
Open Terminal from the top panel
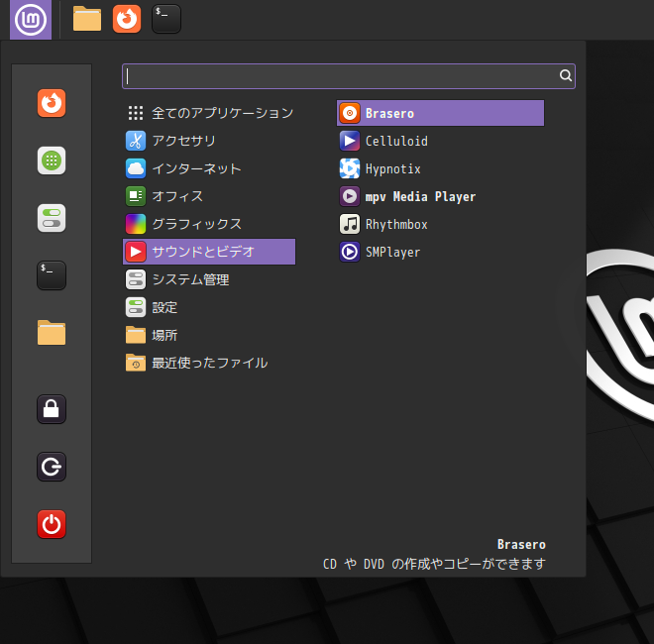(166, 19)
